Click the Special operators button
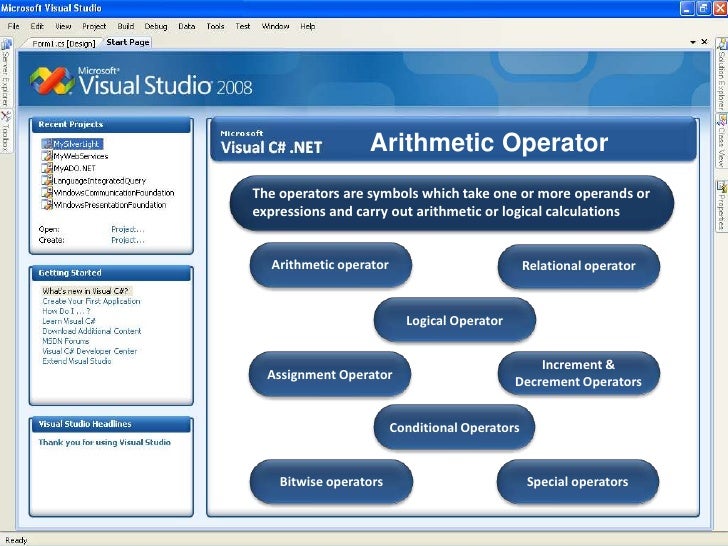This screenshot has width=728, height=546. pos(578,481)
